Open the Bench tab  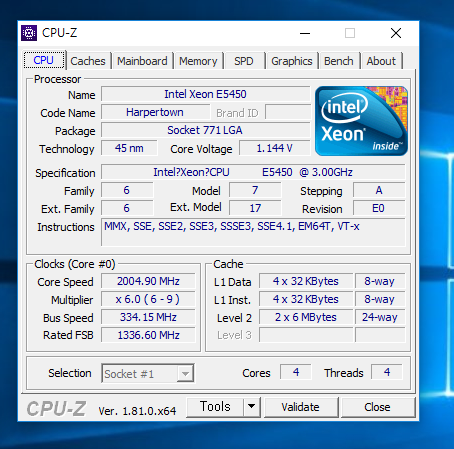(339, 61)
